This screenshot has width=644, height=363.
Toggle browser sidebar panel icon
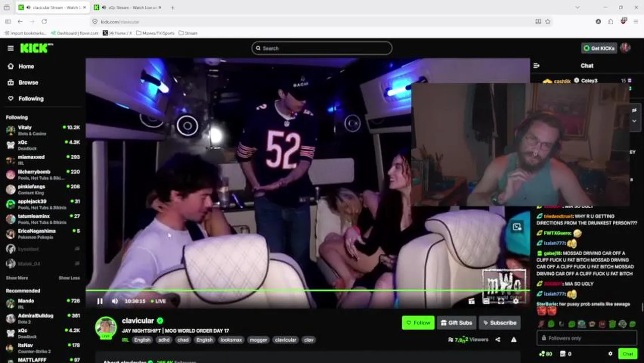(8, 22)
